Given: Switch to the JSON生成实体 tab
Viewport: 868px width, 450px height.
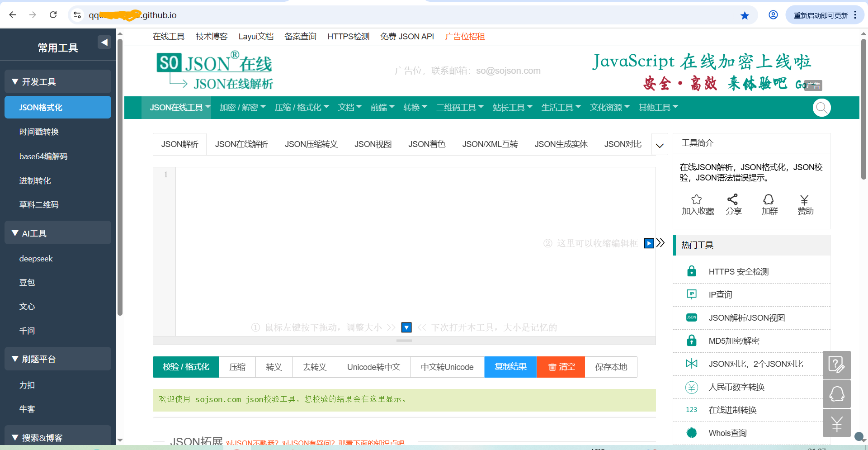Looking at the screenshot, I should [561, 144].
